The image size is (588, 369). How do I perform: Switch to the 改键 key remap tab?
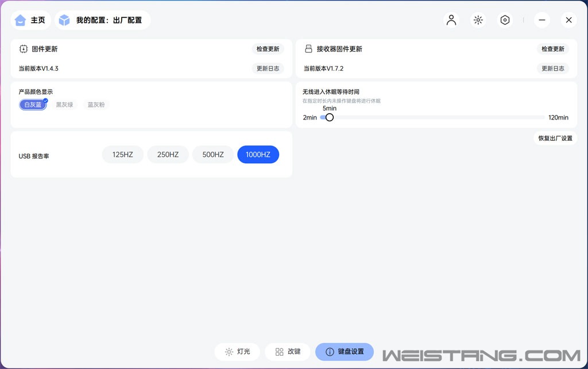pos(288,352)
